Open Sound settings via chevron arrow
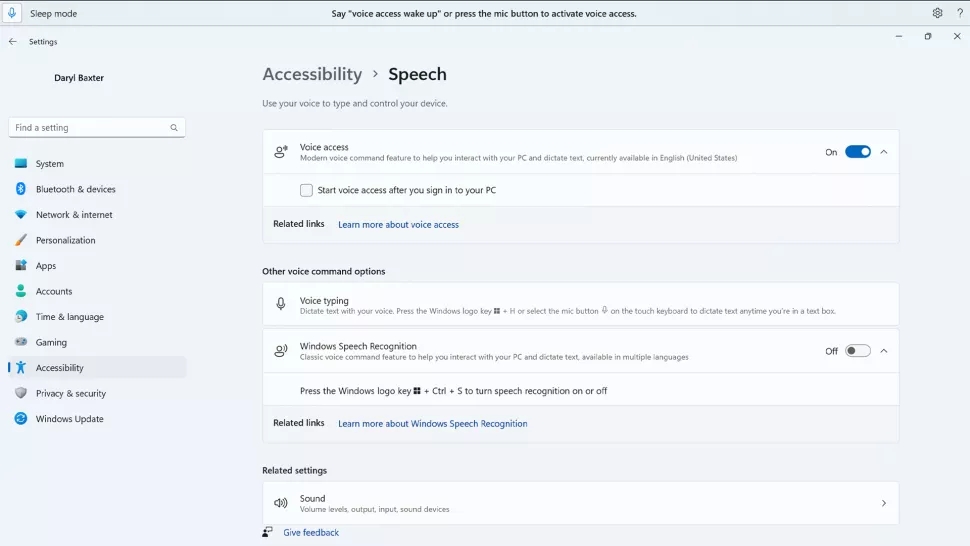Image resolution: width=970 pixels, height=546 pixels. pos(883,503)
